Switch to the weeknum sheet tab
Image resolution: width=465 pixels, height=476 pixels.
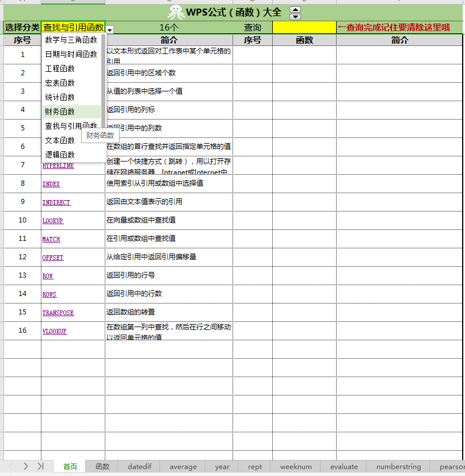coord(296,467)
